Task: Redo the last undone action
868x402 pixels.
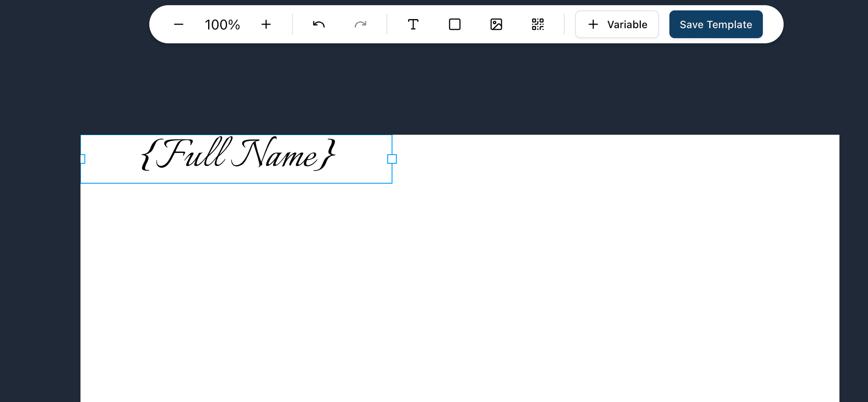Action: [x=360, y=25]
